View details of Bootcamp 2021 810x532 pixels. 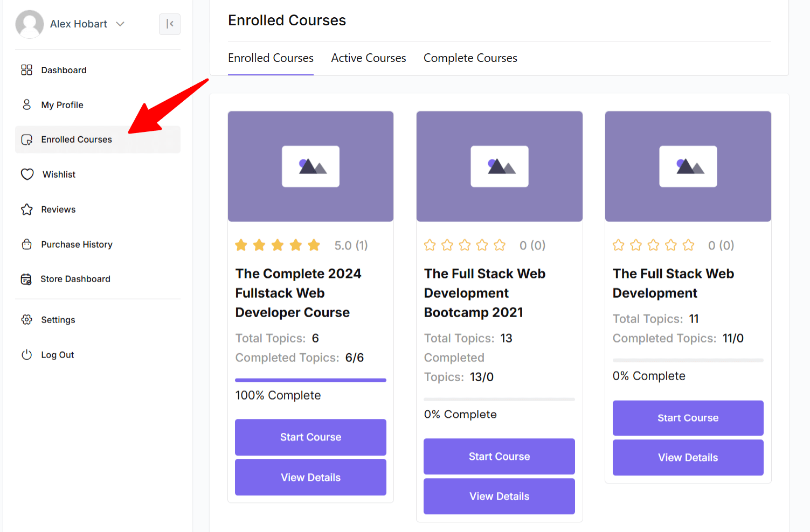(499, 496)
